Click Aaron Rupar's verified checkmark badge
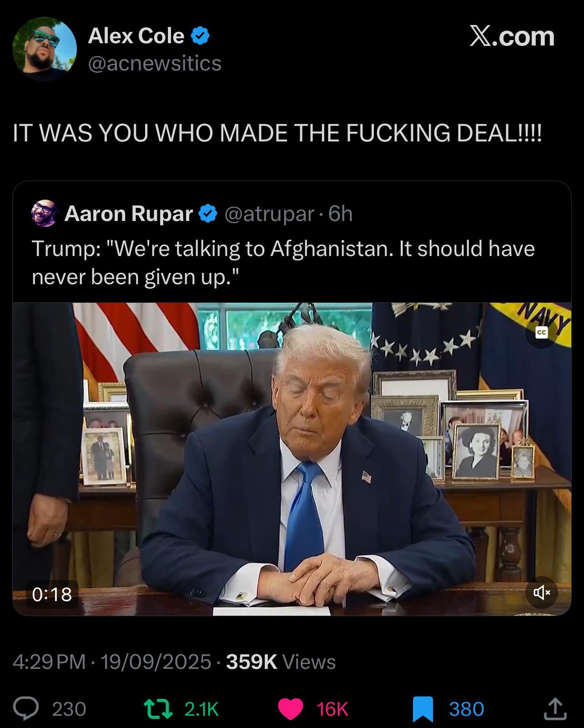The width and height of the screenshot is (584, 728). (208, 213)
